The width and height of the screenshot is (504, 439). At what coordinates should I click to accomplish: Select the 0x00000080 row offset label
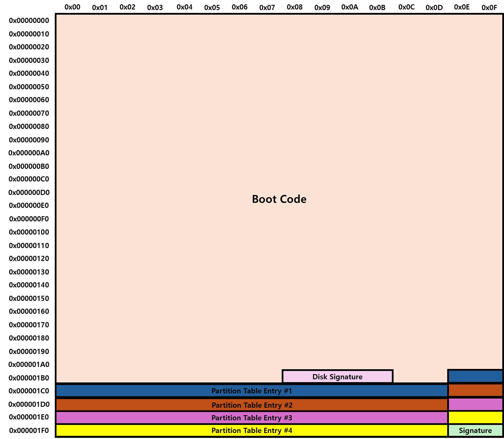29,127
